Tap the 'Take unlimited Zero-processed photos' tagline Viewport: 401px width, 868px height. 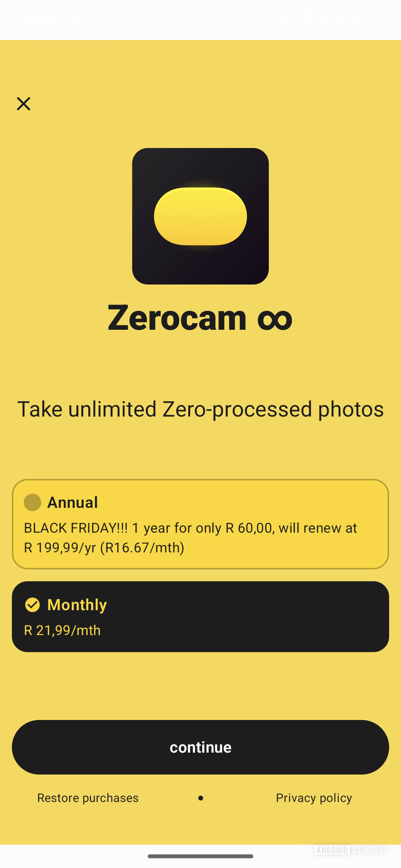point(200,410)
